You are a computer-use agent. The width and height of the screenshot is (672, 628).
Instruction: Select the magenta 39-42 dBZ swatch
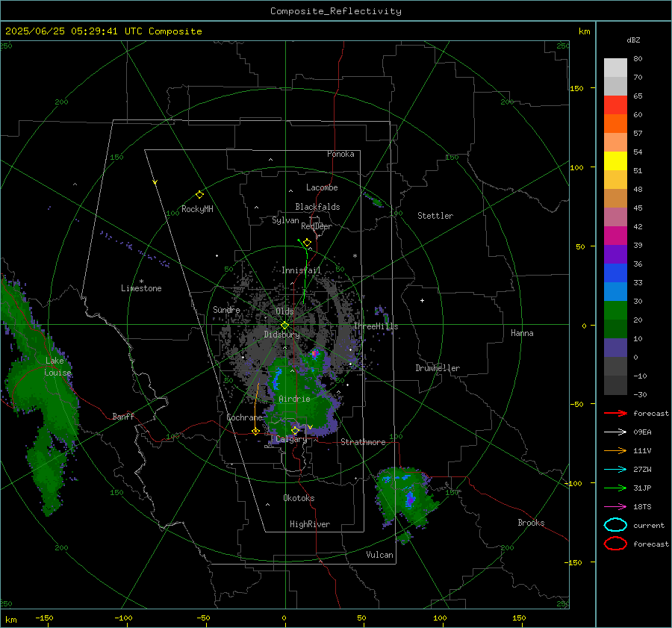[x=615, y=236]
